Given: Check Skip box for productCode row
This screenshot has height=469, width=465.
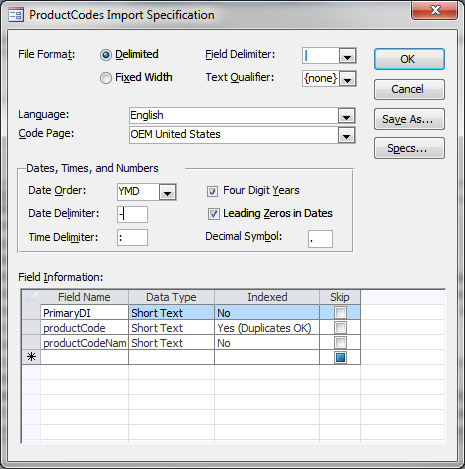Looking at the screenshot, I should 340,328.
